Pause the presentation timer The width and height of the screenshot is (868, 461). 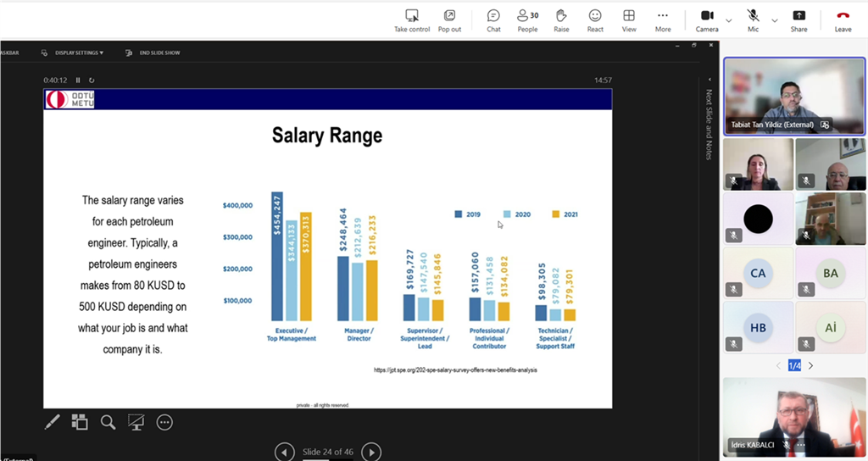79,81
